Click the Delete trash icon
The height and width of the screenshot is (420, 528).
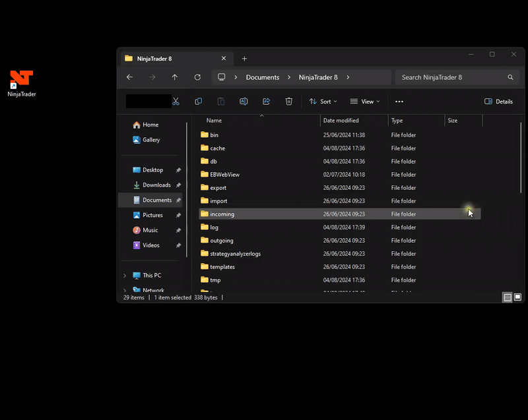288,102
